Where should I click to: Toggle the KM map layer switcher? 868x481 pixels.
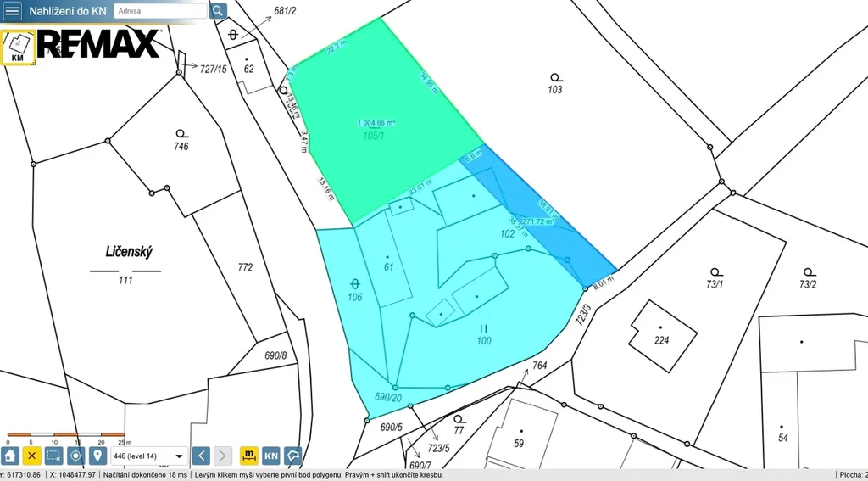(18, 48)
